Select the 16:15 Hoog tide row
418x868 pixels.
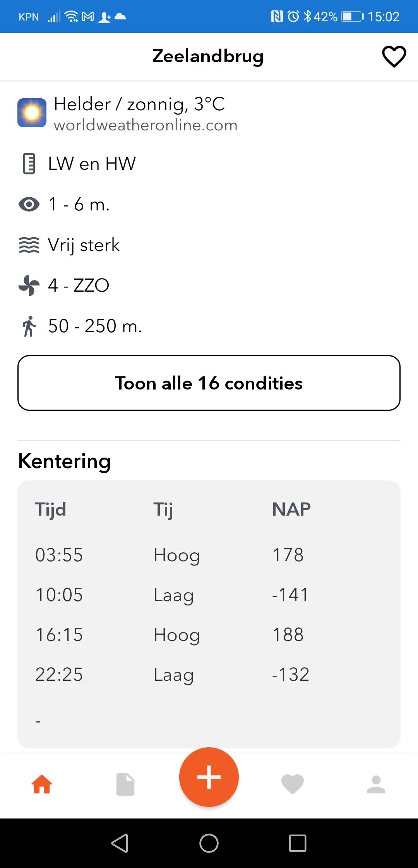coord(209,635)
